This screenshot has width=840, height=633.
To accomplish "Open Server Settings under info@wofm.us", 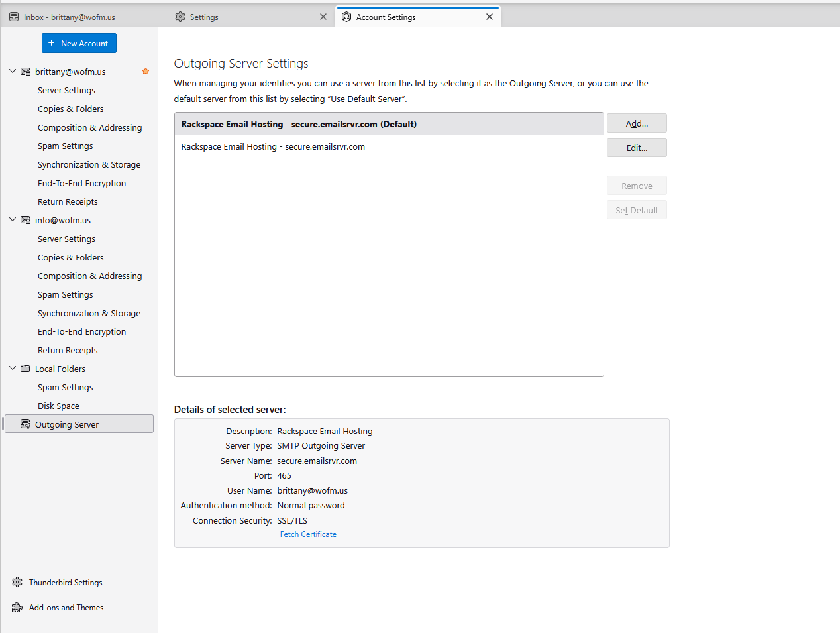I will coord(66,239).
